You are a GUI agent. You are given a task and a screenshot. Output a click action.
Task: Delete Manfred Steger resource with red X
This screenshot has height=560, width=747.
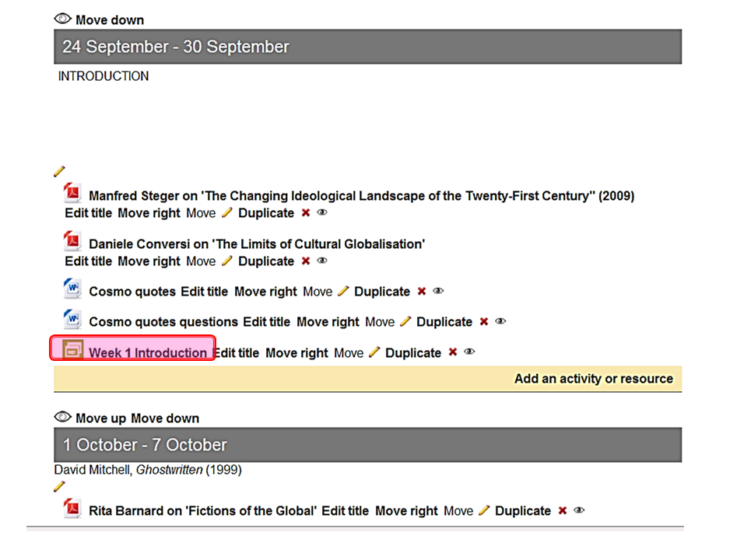pos(306,213)
